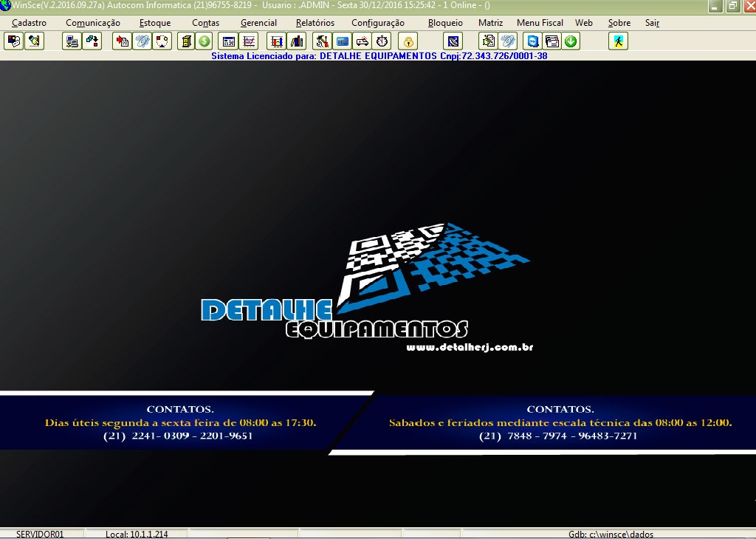The width and height of the screenshot is (756, 539).
Task: Click the hand editing document icon
Action: (488, 41)
